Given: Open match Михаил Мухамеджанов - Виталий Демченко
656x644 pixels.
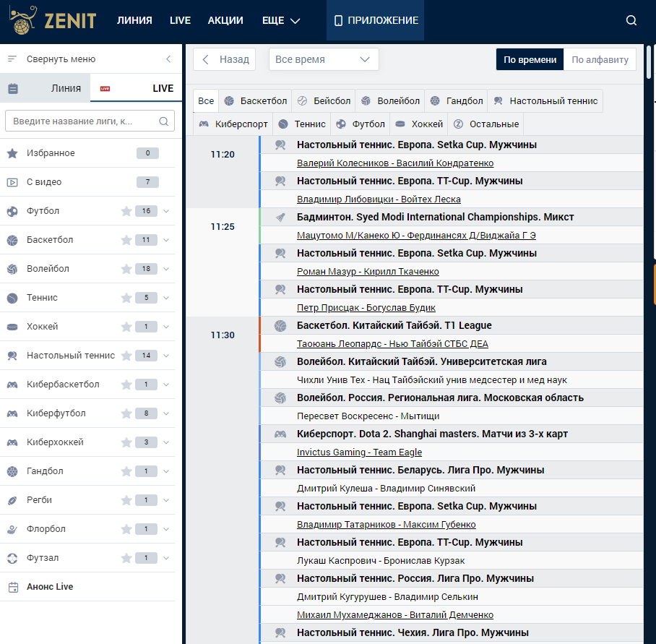Looking at the screenshot, I should (x=395, y=615).
